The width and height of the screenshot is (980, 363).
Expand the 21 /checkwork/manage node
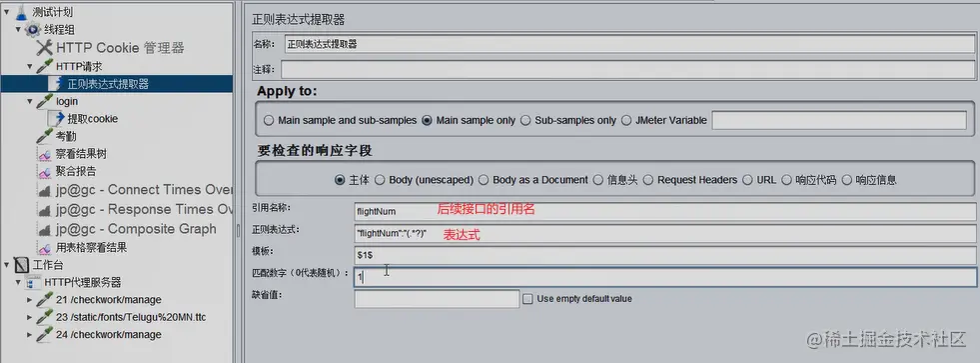click(x=30, y=300)
